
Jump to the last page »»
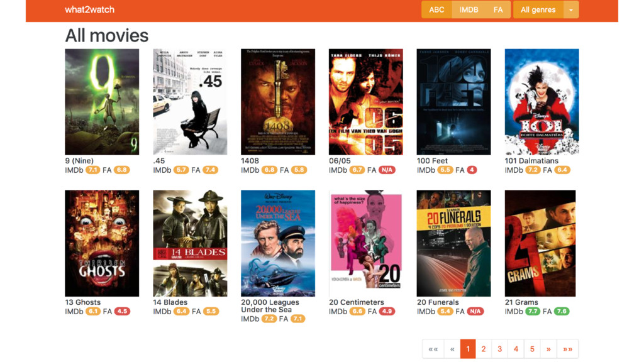point(568,349)
